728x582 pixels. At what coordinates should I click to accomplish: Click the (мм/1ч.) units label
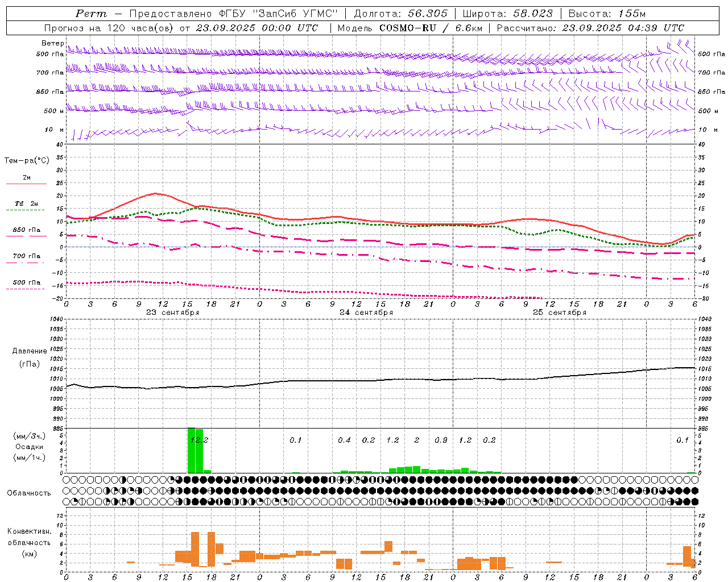pyautogui.click(x=29, y=458)
